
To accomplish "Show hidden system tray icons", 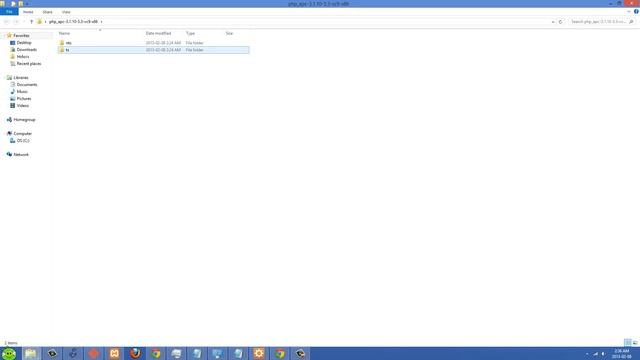I will pos(587,354).
